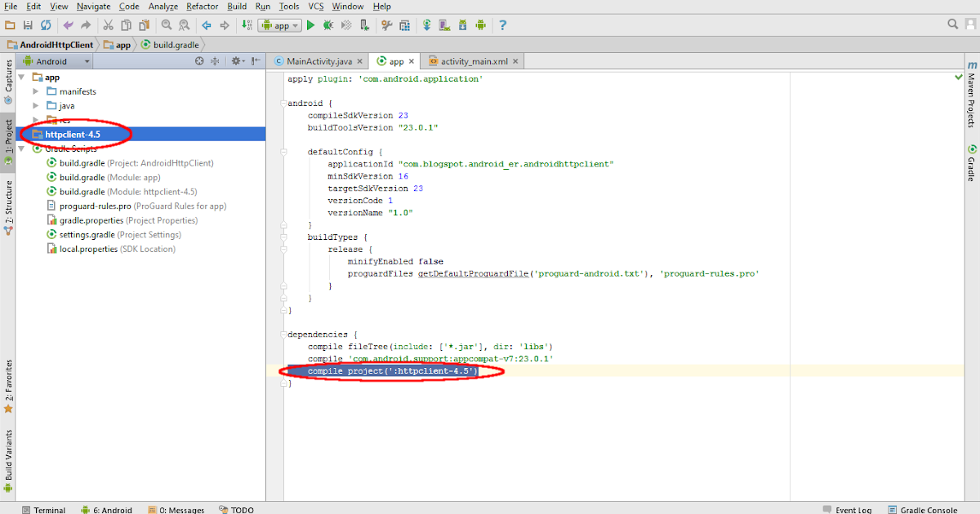The image size is (980, 514).
Task: Copy selection using the toolbar copy icon
Action: click(x=126, y=25)
